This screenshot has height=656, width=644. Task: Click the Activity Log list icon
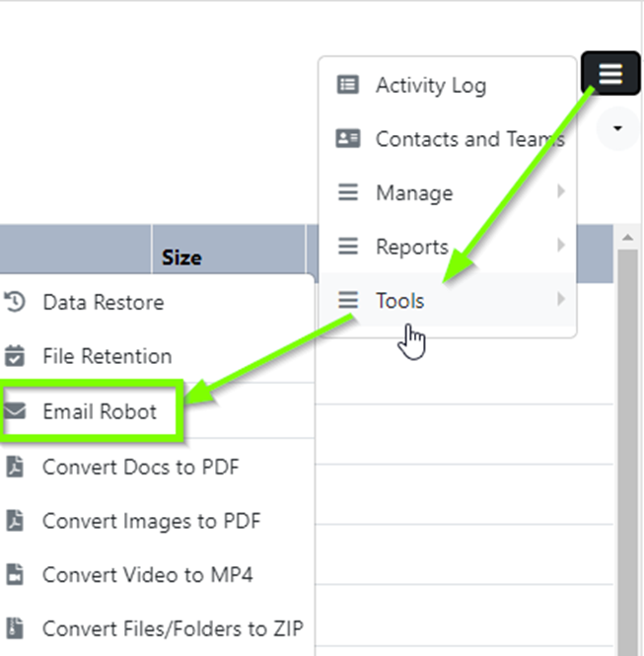pos(348,85)
